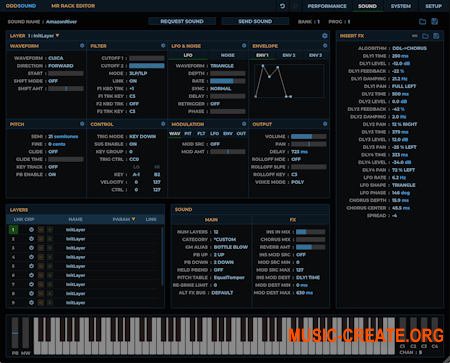Switch to the SYSTEM tab
Viewport: 450px width, 363px height.
(x=401, y=6)
